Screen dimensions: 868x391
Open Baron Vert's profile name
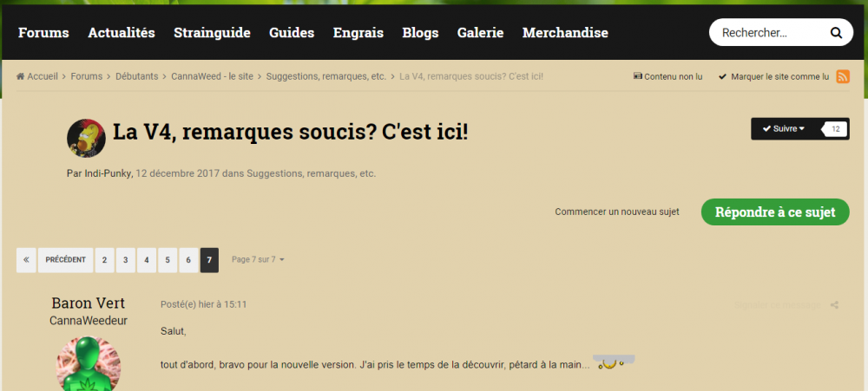(88, 303)
